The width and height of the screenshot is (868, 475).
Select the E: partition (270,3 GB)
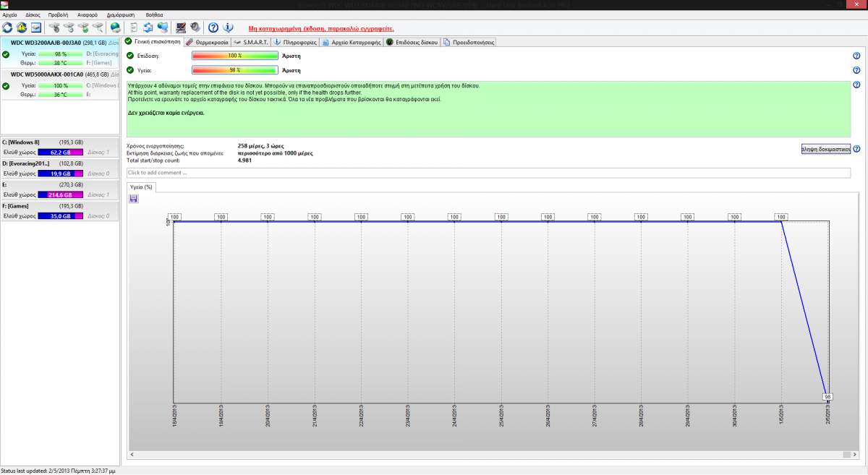(x=59, y=189)
